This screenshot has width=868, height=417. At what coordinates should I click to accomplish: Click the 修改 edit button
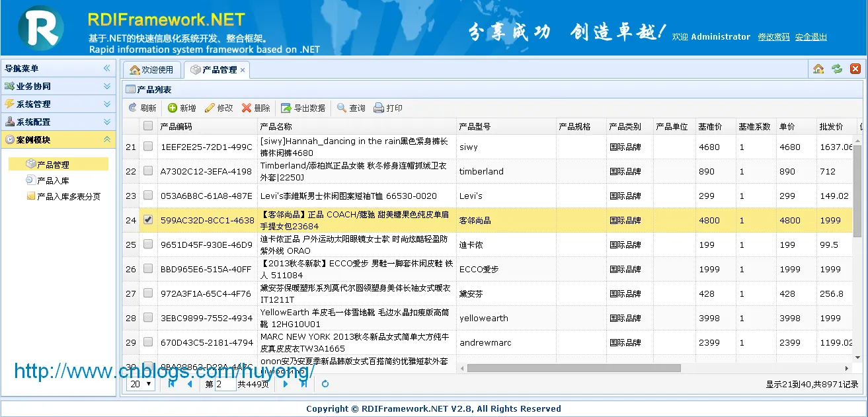(219, 108)
